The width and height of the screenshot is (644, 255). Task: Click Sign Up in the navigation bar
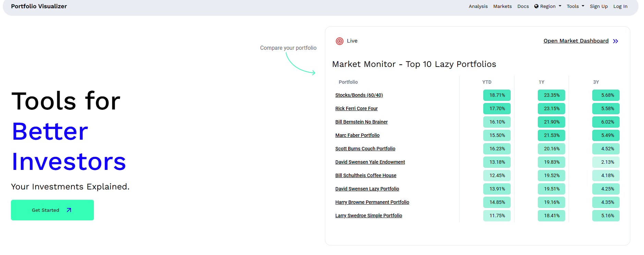pyautogui.click(x=599, y=6)
